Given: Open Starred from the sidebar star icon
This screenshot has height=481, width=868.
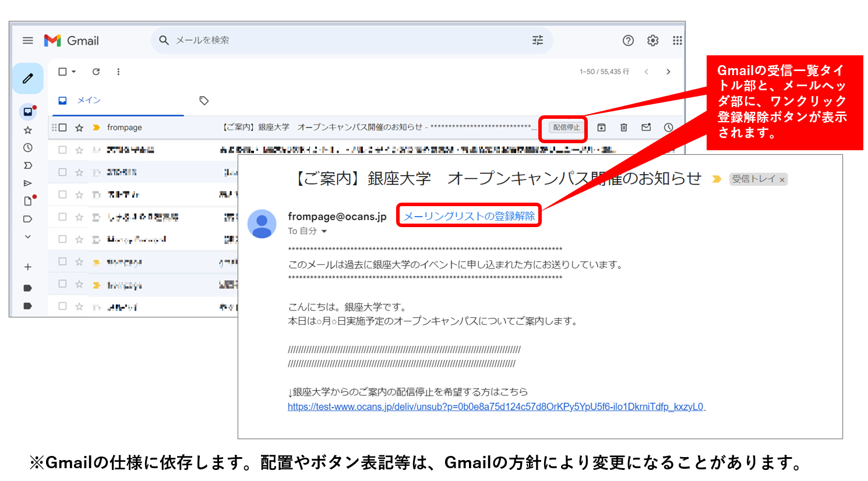Looking at the screenshot, I should tap(27, 130).
